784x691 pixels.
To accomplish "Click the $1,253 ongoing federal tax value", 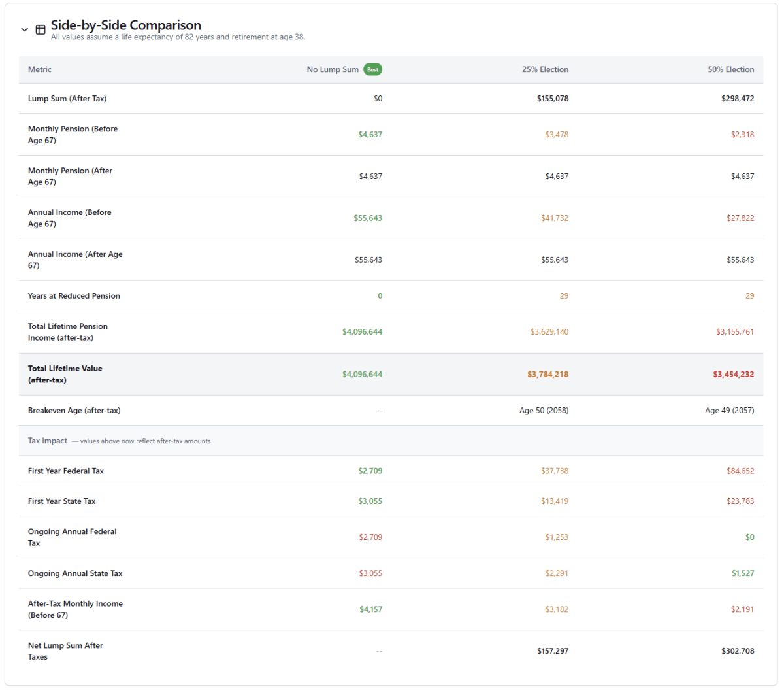I will tap(557, 537).
